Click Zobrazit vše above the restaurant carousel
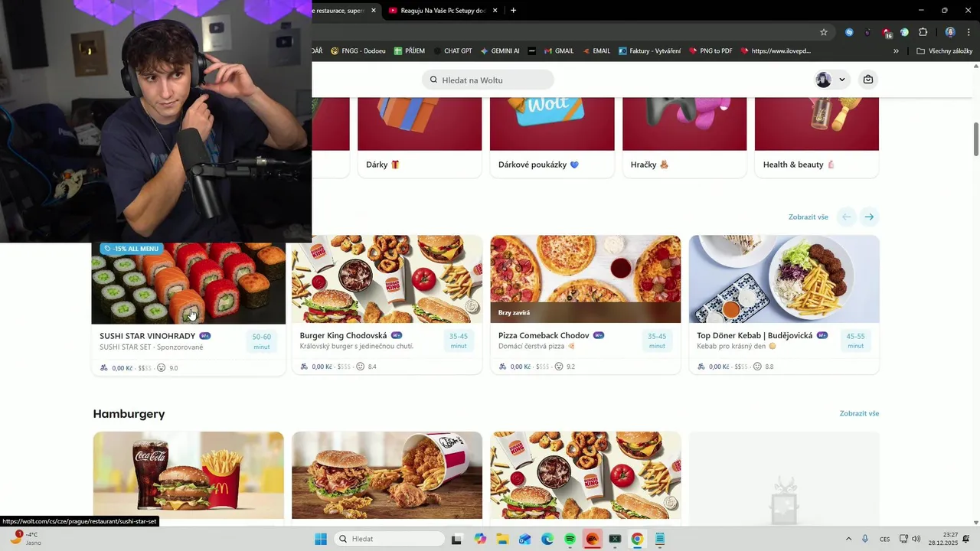Viewport: 980px width, 551px height. tap(808, 217)
